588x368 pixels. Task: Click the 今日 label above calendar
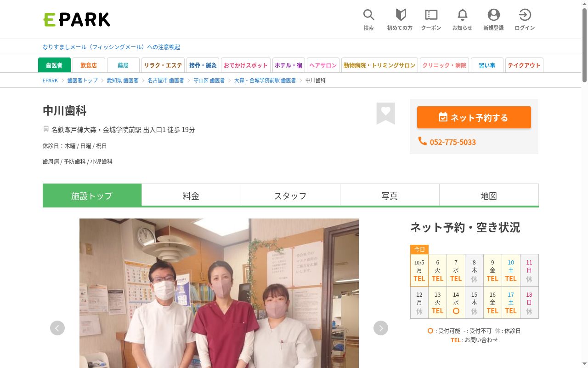(419, 249)
